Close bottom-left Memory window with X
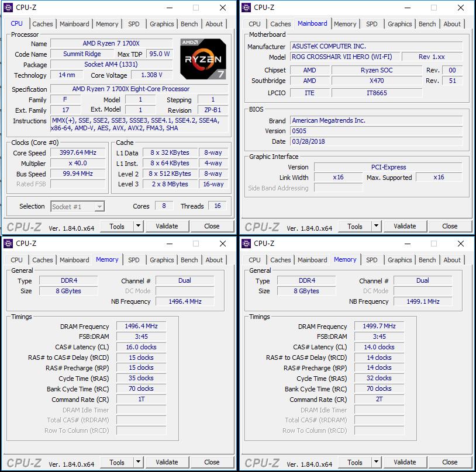Screen dimensions: 476x472 coord(223,244)
